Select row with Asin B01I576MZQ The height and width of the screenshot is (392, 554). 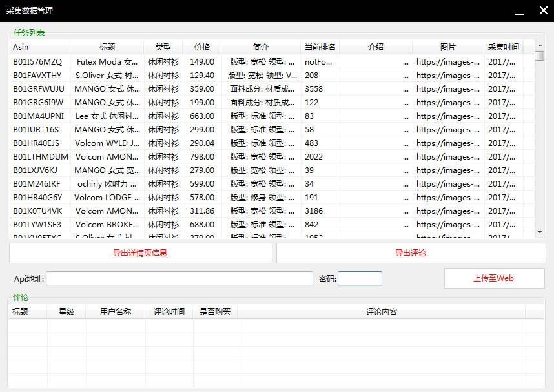(37, 62)
